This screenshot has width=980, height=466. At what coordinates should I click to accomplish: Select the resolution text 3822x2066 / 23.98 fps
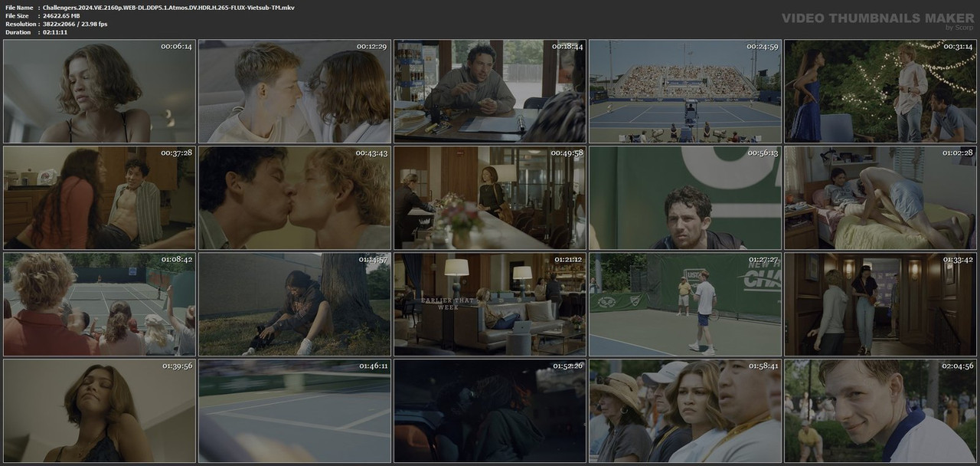point(75,24)
